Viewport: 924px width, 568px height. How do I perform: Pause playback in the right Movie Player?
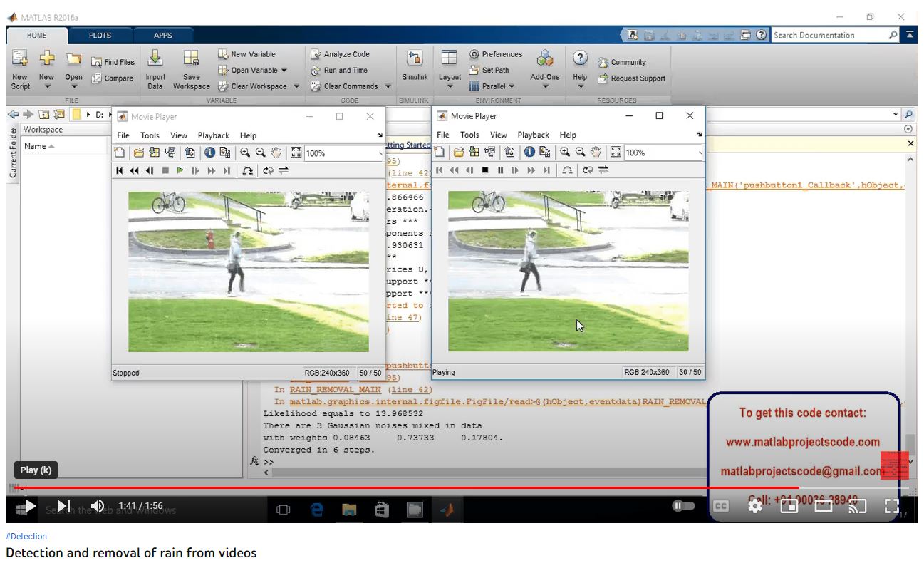coord(500,170)
